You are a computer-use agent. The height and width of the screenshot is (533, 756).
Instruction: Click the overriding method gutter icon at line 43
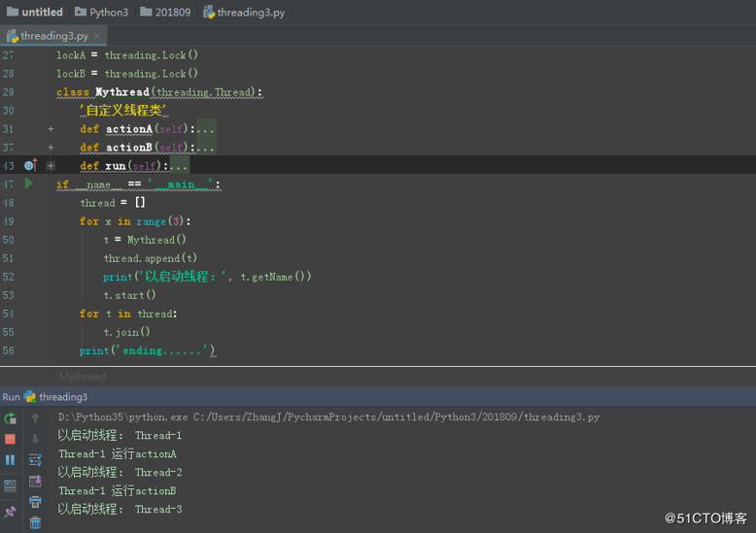pyautogui.click(x=31, y=165)
